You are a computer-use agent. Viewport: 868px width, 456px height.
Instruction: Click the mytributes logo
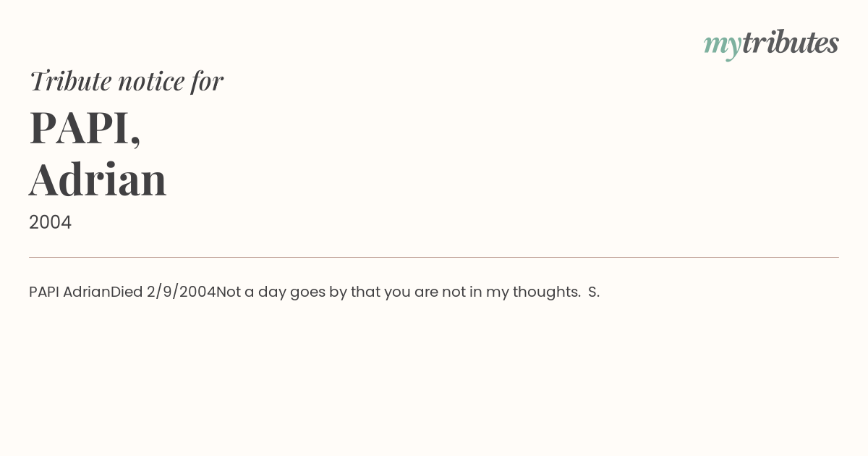[x=771, y=43]
